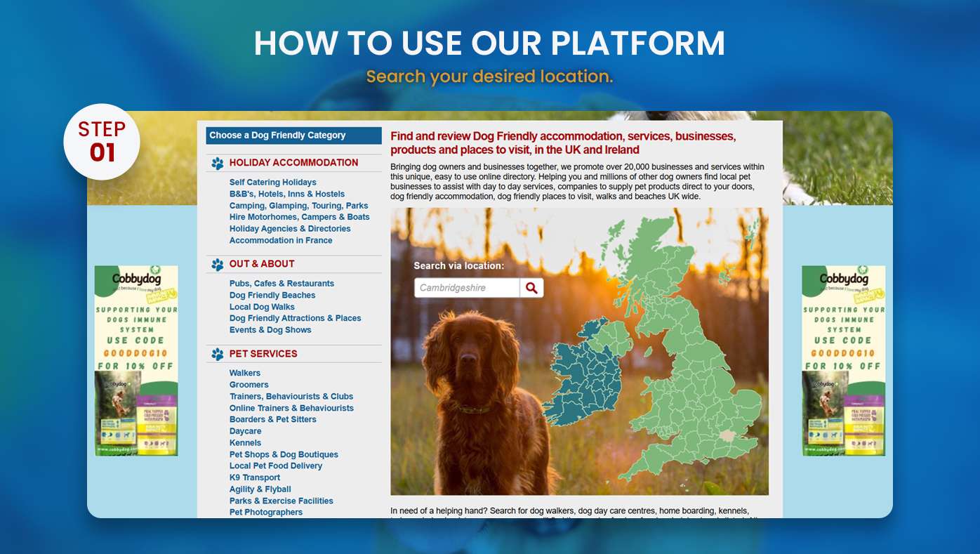Open Hire Motorhomes, Campers & Boats

299,217
